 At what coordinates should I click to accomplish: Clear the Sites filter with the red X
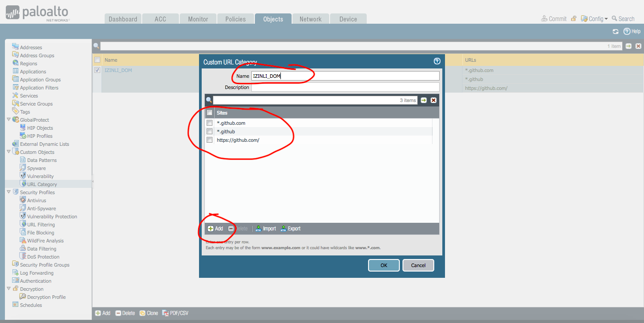pyautogui.click(x=433, y=100)
